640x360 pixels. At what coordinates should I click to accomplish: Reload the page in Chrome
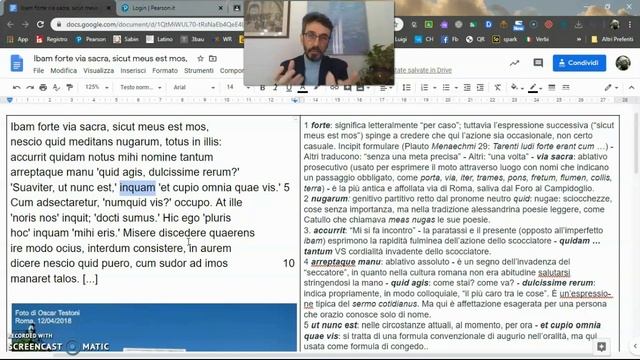click(x=40, y=24)
